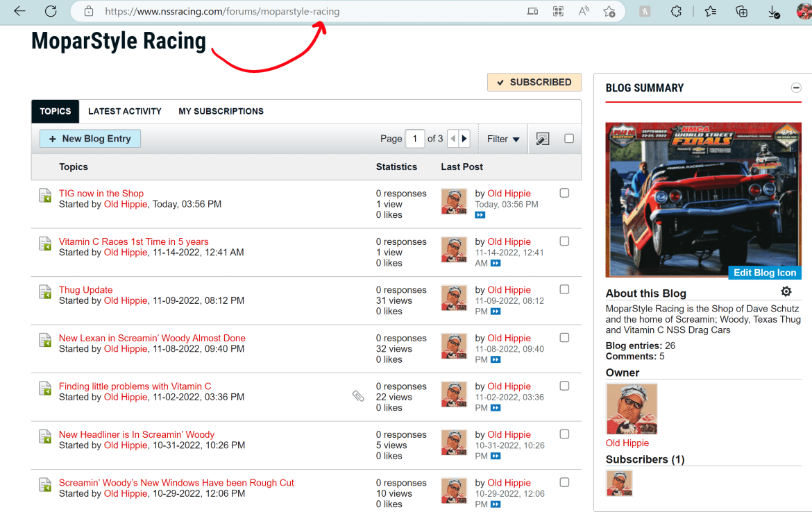This screenshot has height=512, width=812.
Task: Check the box for New Windows Rough Cut topic
Action: pos(564,482)
